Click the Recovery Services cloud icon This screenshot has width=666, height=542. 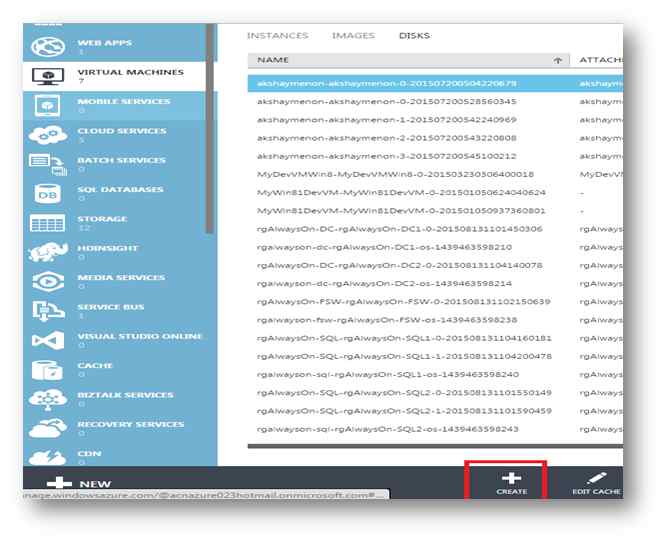pos(48,428)
